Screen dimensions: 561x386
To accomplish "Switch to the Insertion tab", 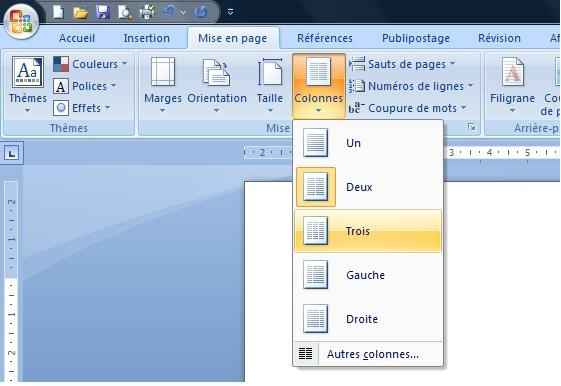I will coord(147,38).
